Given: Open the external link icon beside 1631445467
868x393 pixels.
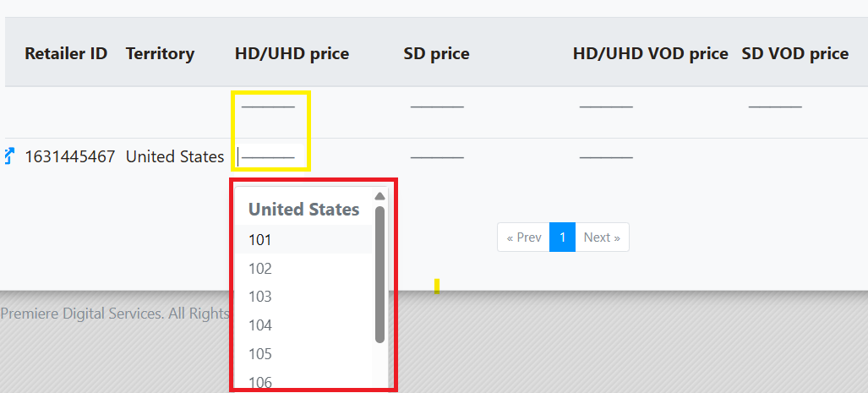Looking at the screenshot, I should click(x=8, y=156).
